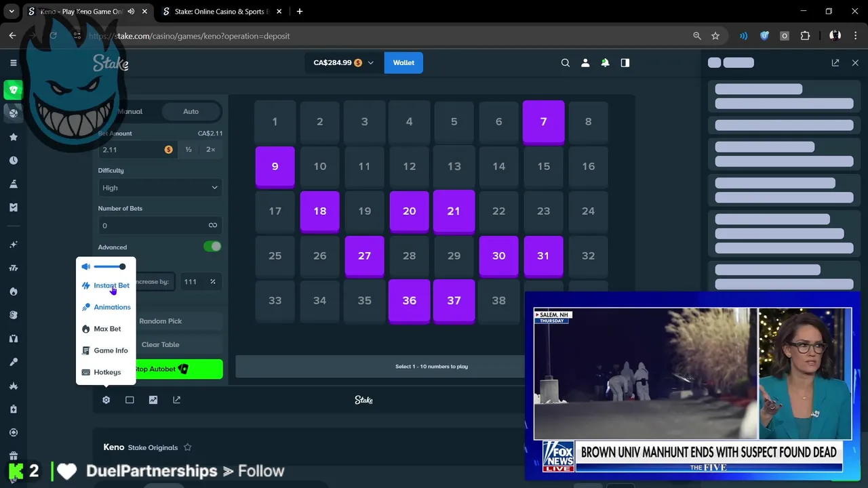Toggle Instant Bet in settings popup
The width and height of the screenshot is (868, 488).
point(106,285)
